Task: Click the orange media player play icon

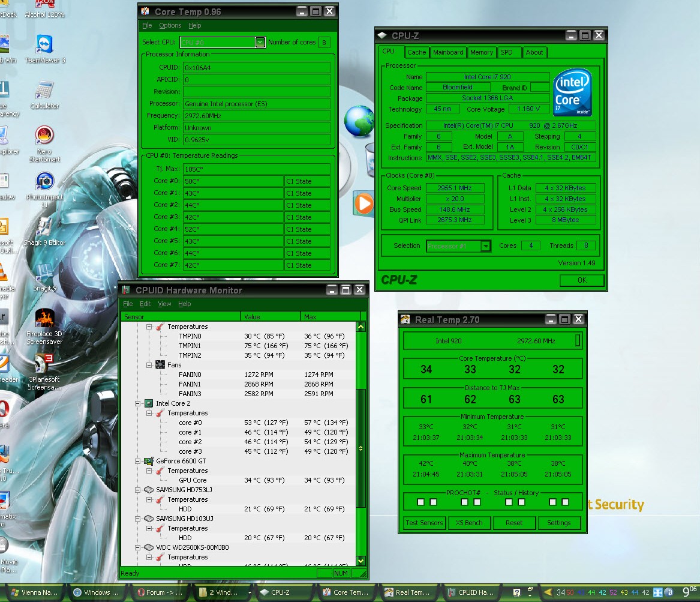Action: coord(364,204)
